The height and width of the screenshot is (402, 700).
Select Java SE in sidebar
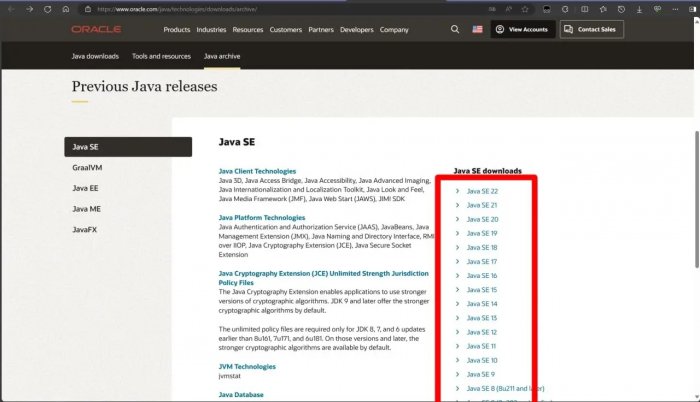click(x=128, y=147)
